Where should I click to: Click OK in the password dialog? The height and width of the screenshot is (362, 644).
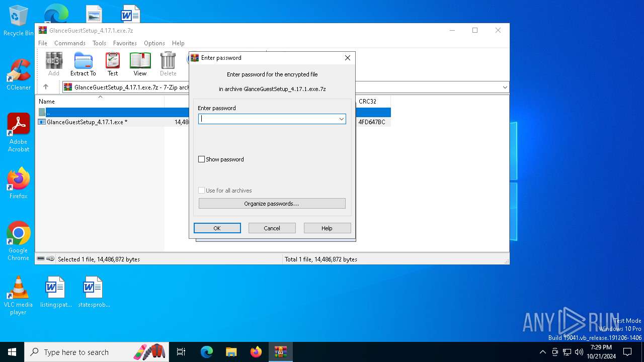(217, 228)
